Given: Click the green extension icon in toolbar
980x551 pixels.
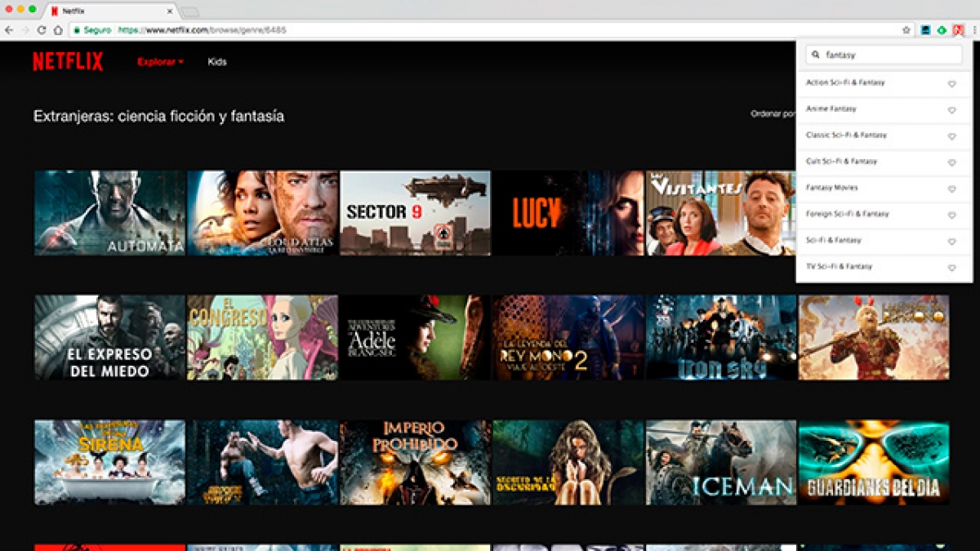Looking at the screenshot, I should click(x=942, y=30).
